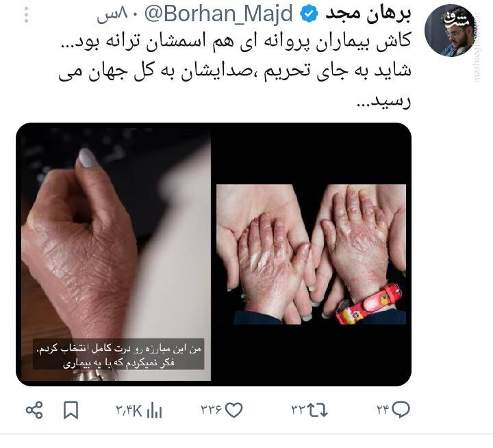The width and height of the screenshot is (493, 448).
Task: Open the @Borhan_Majd handle link
Action: (x=218, y=14)
